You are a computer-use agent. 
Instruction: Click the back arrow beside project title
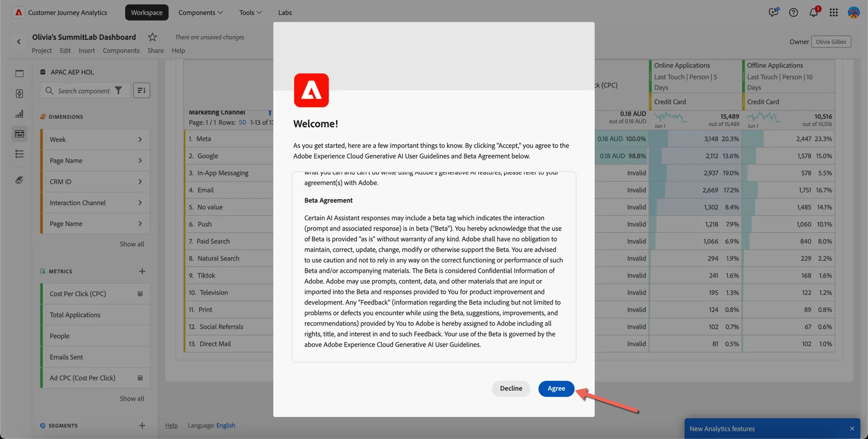point(19,42)
